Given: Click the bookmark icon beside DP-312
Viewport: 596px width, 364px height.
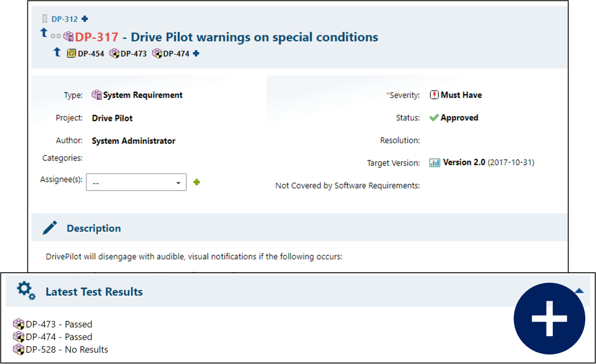Looking at the screenshot, I should (x=45, y=19).
